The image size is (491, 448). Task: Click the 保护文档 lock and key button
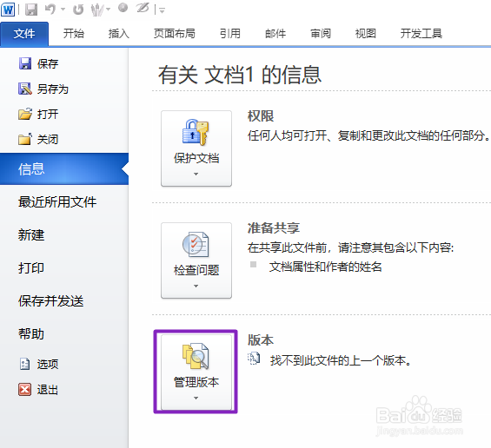pos(196,148)
